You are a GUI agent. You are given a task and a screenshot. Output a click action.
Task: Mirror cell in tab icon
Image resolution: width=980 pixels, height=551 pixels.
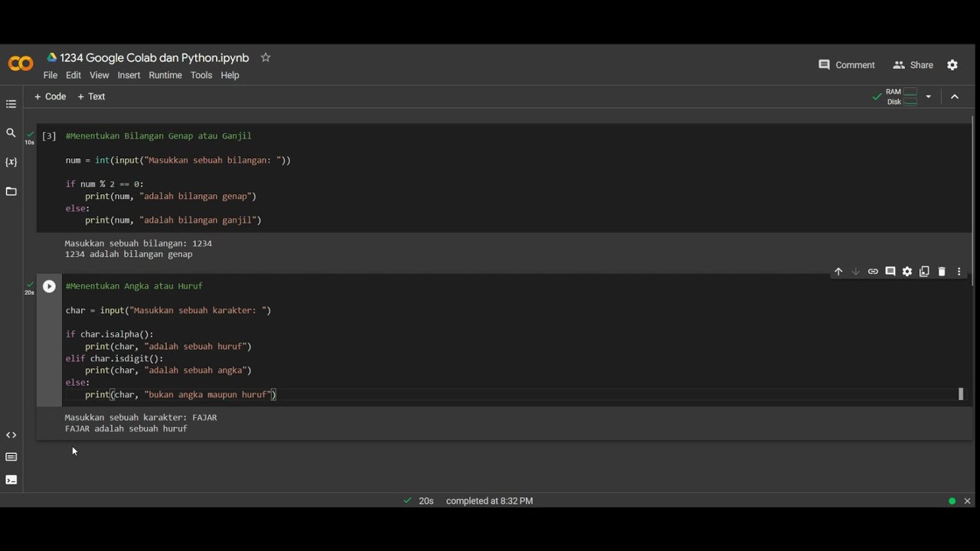tap(924, 272)
